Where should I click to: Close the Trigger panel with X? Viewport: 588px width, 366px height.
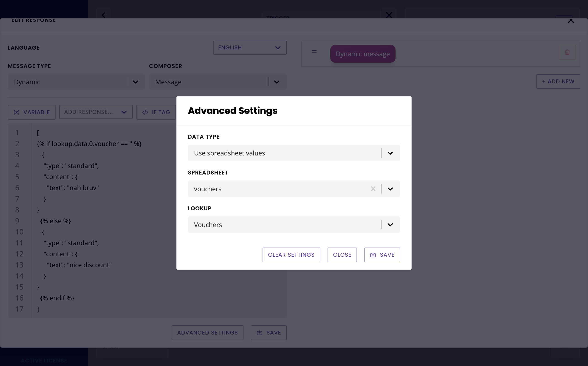[389, 15]
